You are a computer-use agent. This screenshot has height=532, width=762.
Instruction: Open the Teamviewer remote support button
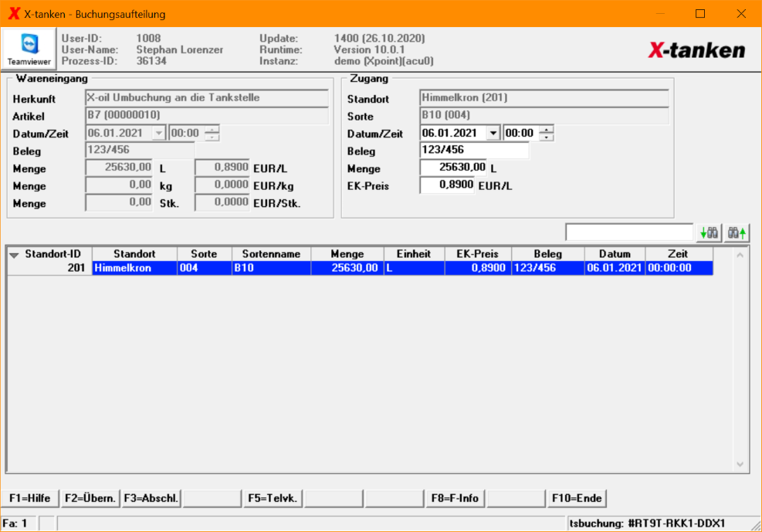29,49
